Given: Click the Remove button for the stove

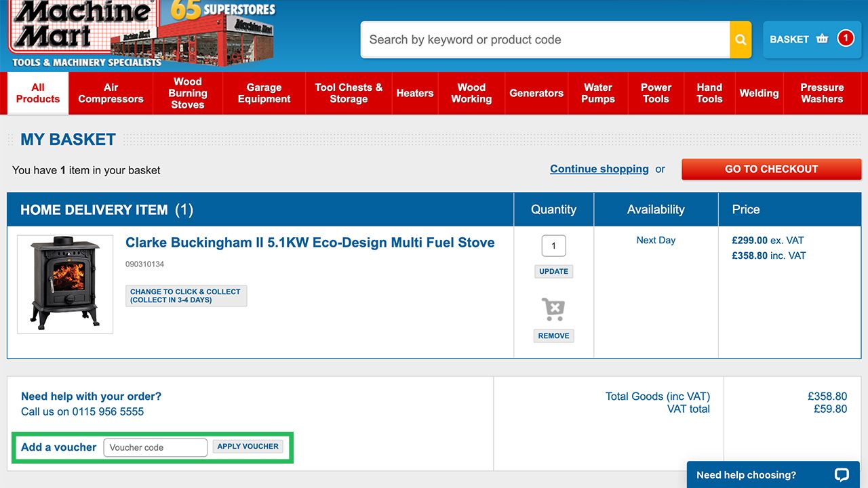Looking at the screenshot, I should click(x=553, y=335).
